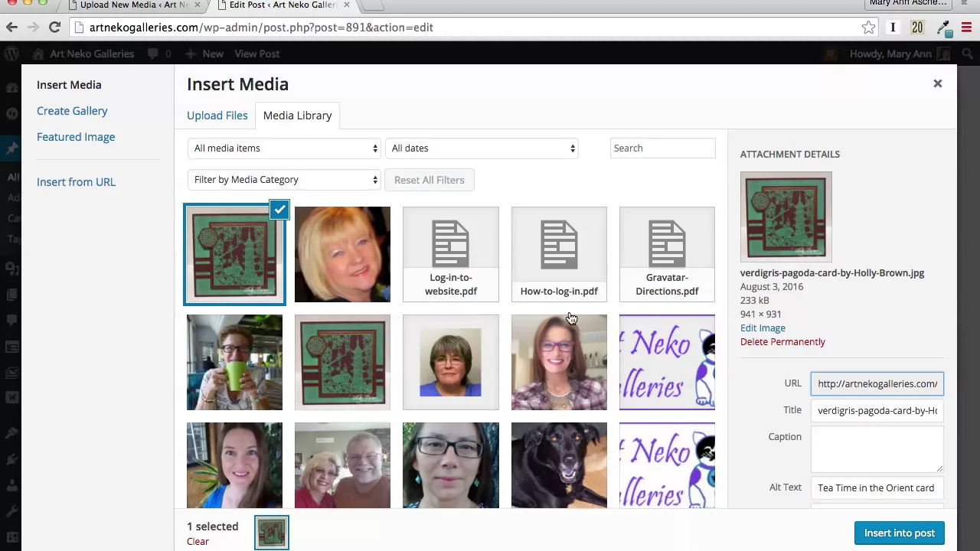980x551 pixels.
Task: Select the couple photo thumbnail
Action: [342, 465]
